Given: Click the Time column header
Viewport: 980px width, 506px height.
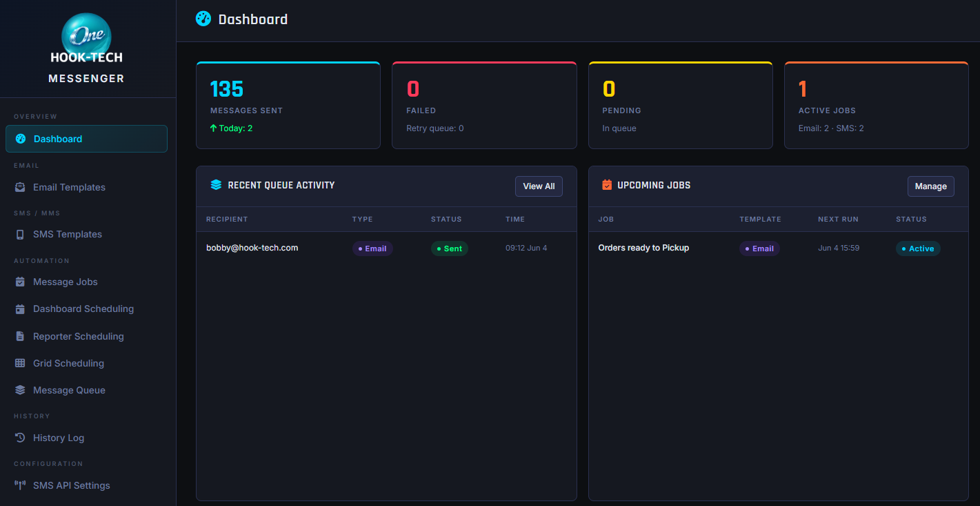Looking at the screenshot, I should pos(515,220).
